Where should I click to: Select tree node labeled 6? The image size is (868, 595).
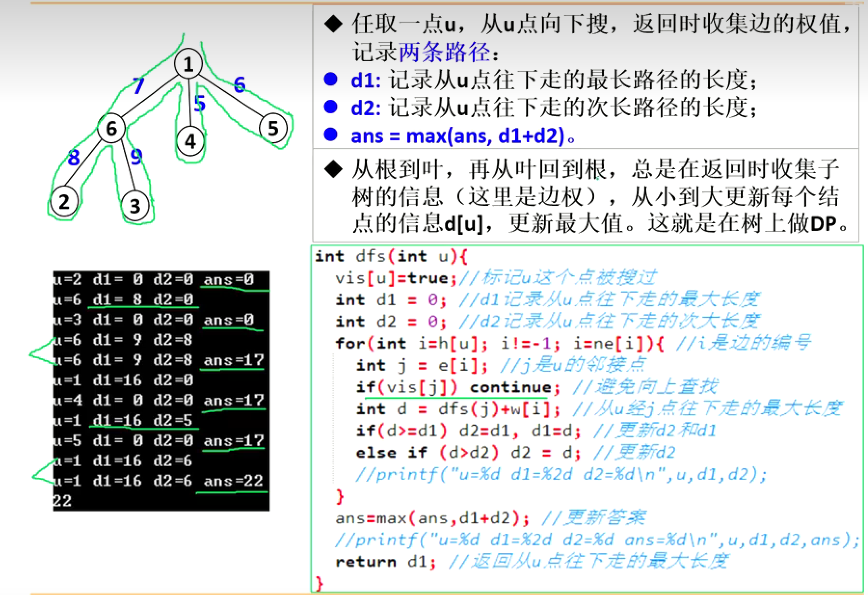tap(112, 128)
